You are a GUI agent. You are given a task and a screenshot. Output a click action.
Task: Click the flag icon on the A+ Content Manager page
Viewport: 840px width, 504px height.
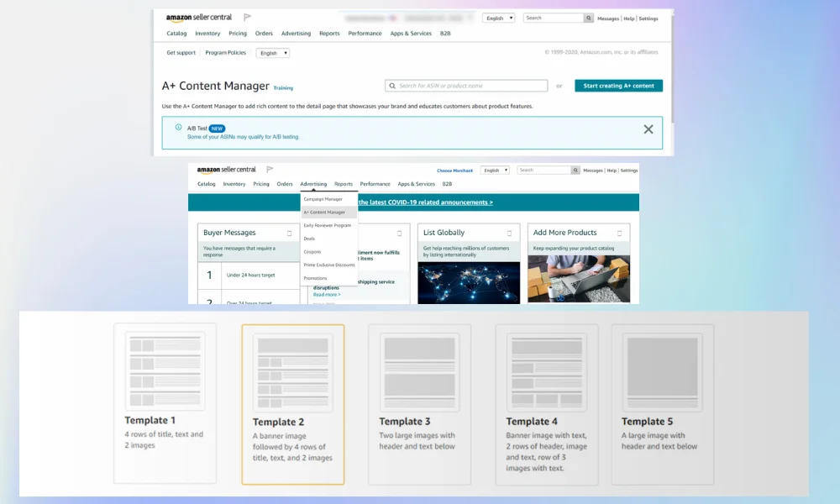pyautogui.click(x=247, y=18)
